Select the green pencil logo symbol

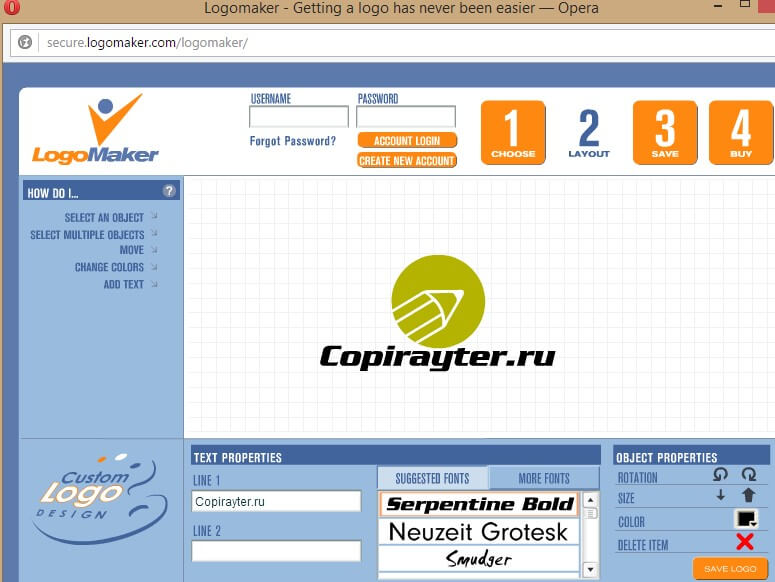[x=438, y=301]
